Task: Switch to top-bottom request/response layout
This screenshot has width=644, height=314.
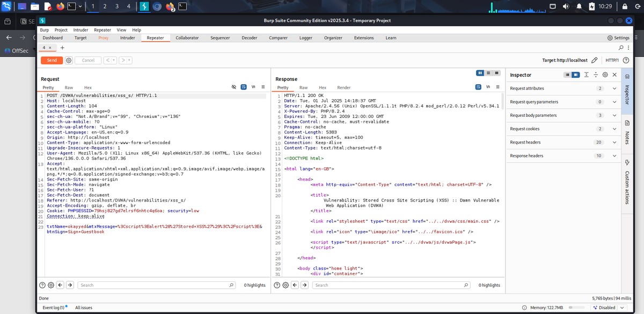Action: [488, 72]
